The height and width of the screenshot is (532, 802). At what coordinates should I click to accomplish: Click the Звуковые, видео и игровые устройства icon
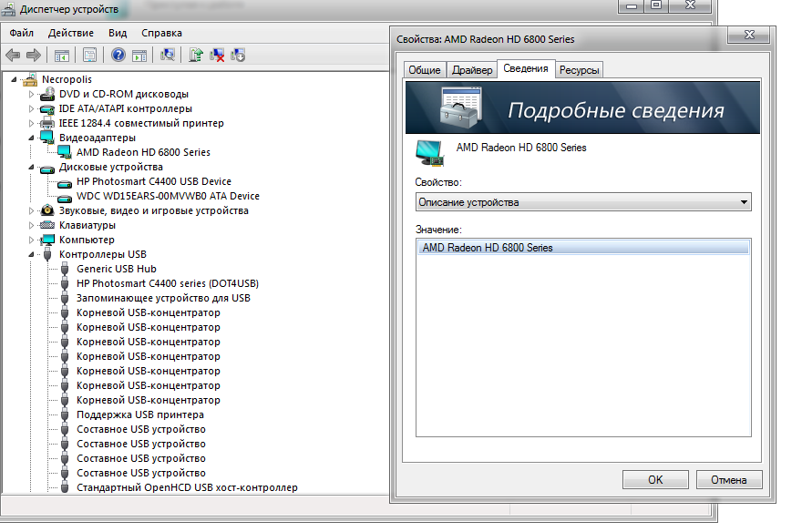coord(47,210)
